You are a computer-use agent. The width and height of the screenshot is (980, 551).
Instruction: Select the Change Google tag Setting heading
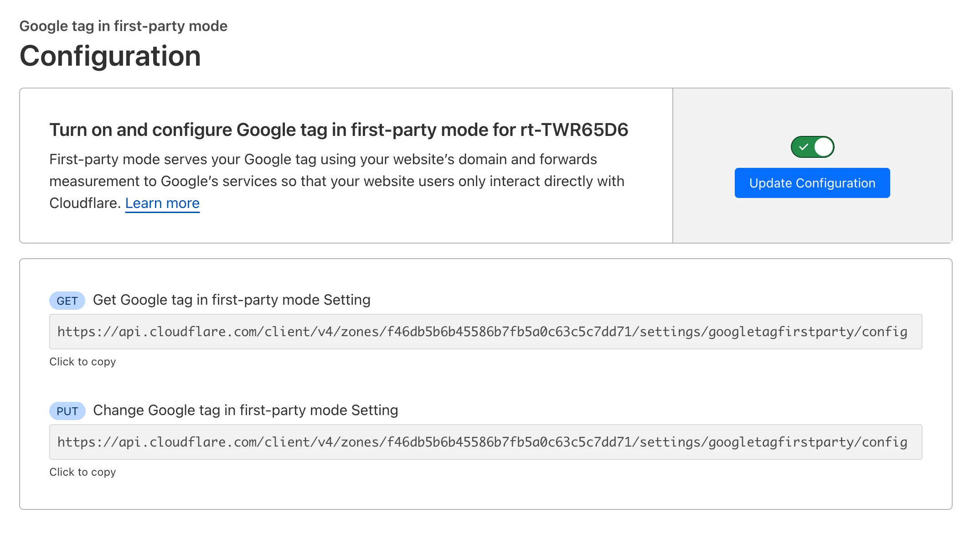click(x=245, y=410)
